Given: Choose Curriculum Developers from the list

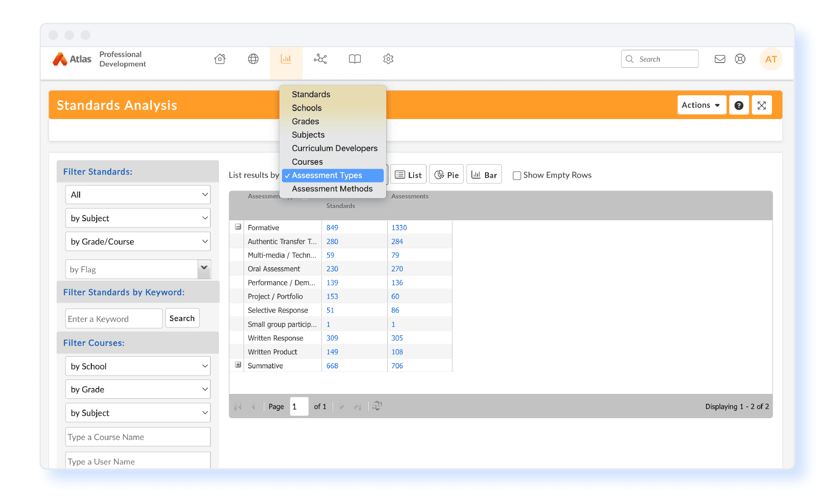Looking at the screenshot, I should [334, 148].
